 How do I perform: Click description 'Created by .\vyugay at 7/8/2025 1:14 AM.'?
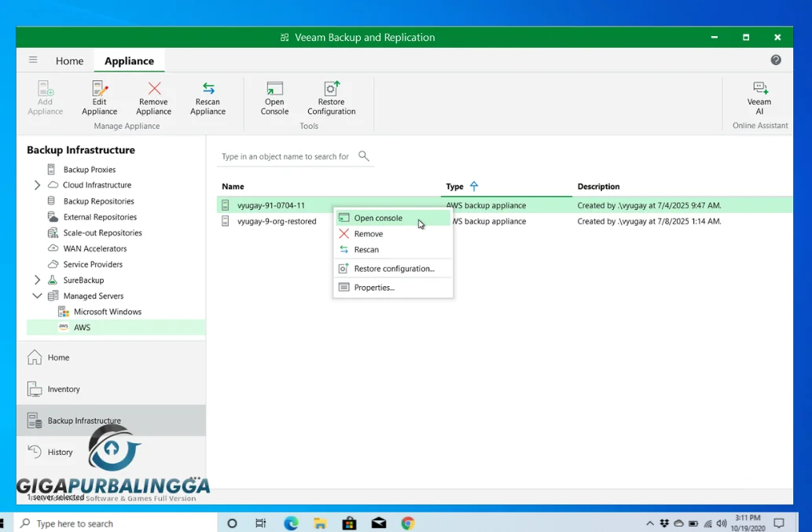point(648,222)
